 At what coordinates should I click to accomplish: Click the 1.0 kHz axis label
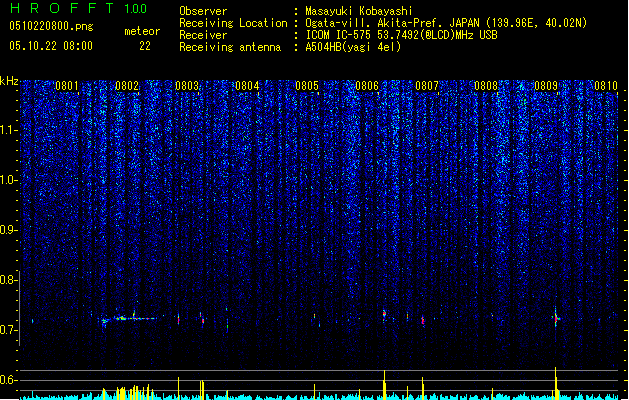point(8,180)
